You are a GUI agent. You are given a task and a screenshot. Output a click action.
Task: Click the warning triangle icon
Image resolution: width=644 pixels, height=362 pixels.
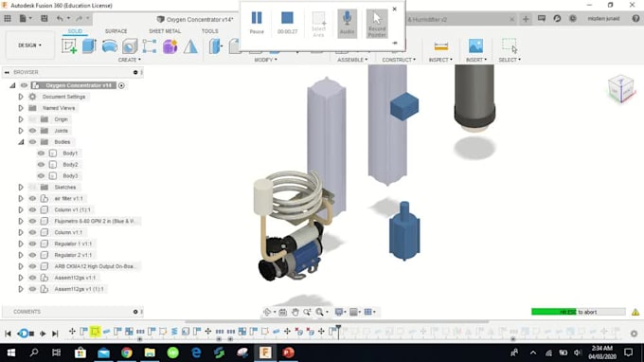point(635,313)
